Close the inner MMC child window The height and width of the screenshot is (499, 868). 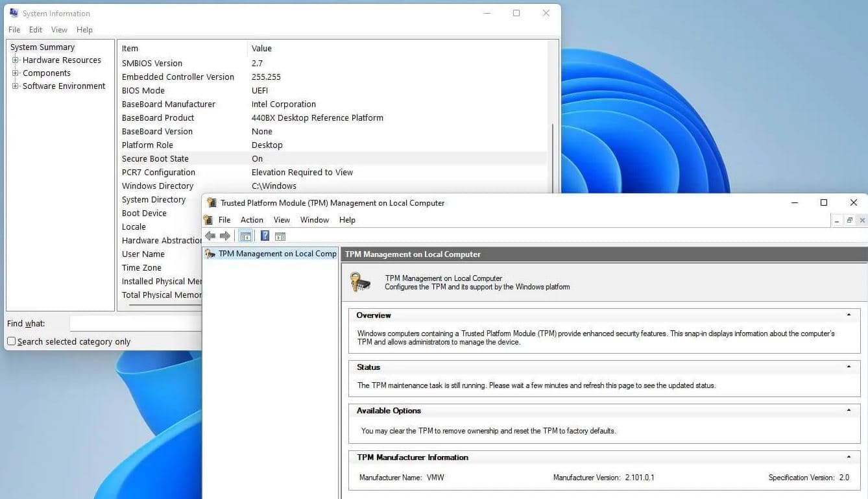862,221
